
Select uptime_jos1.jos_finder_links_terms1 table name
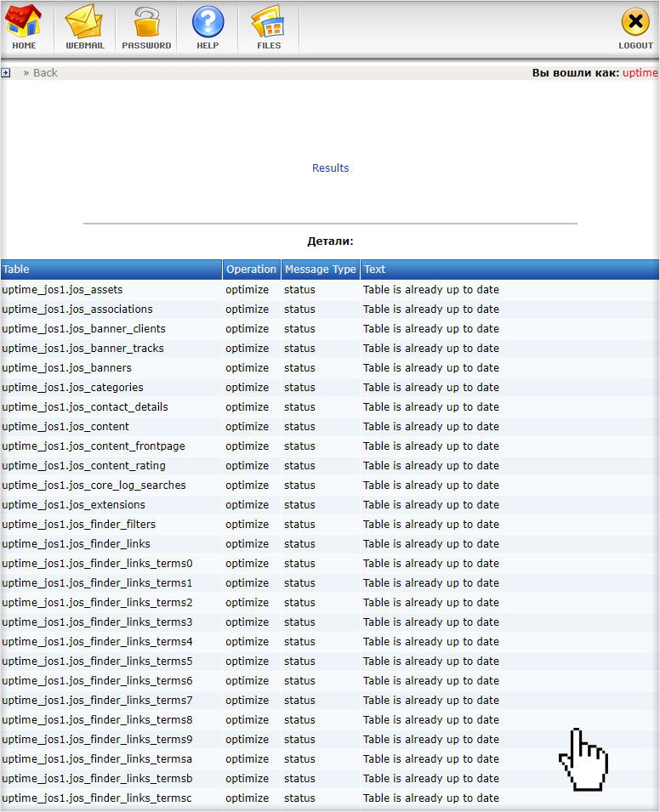[97, 583]
